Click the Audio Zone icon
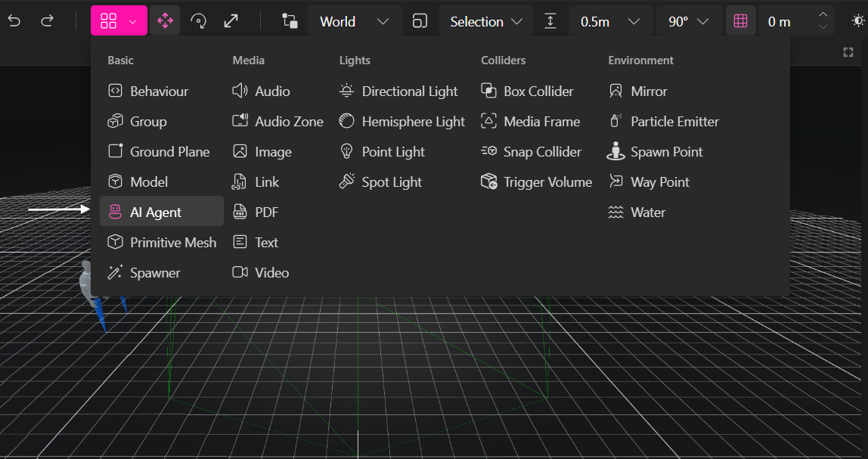The height and width of the screenshot is (459, 868). pyautogui.click(x=240, y=121)
